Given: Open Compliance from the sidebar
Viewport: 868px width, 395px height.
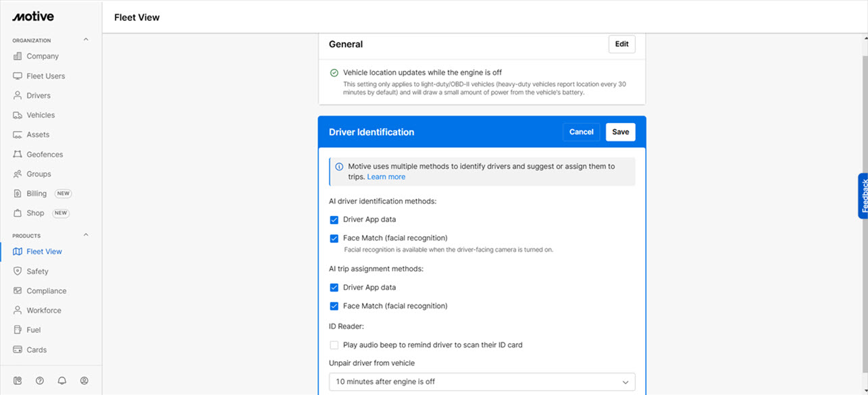Looking at the screenshot, I should coord(46,291).
